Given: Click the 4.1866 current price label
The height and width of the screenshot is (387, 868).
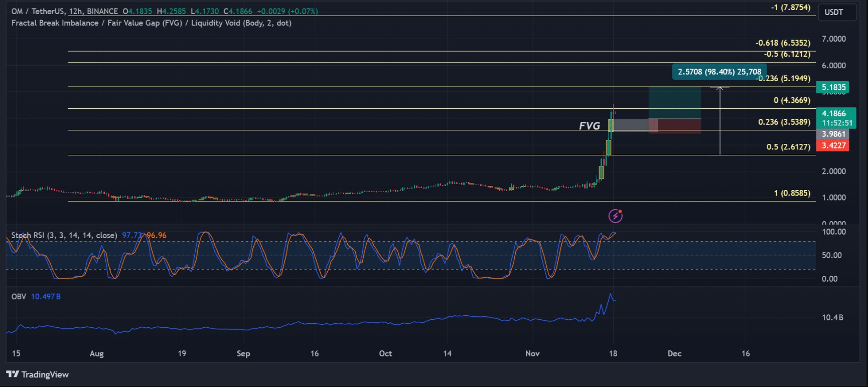Looking at the screenshot, I should coord(833,114).
